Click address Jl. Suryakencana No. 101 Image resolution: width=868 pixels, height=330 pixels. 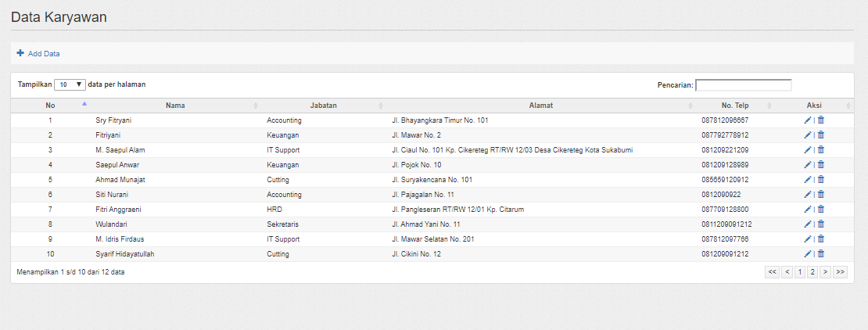[x=432, y=180]
